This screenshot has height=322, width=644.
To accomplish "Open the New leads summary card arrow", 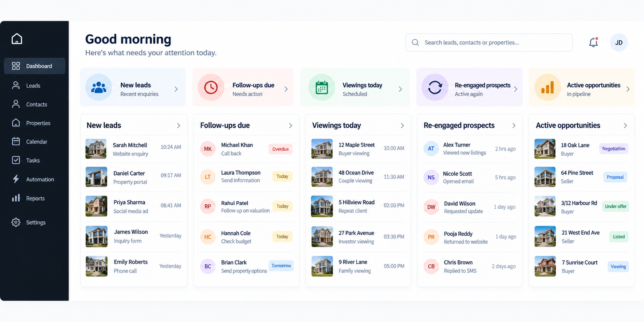I will coord(176,89).
